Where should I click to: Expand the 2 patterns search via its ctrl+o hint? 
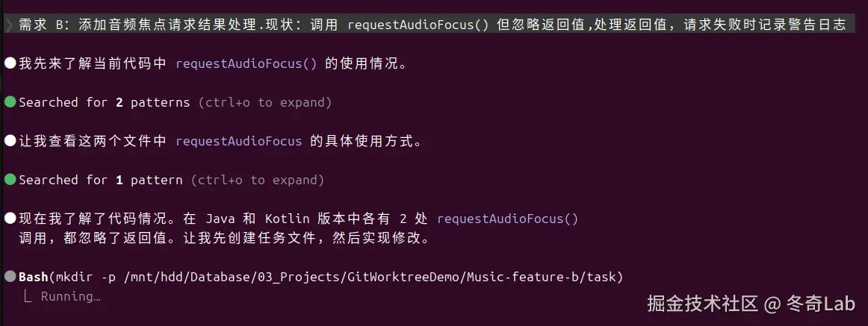(264, 102)
